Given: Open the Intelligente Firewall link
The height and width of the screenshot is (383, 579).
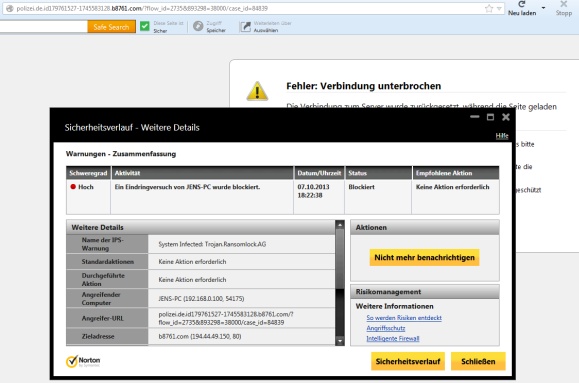Looking at the screenshot, I should point(393,338).
